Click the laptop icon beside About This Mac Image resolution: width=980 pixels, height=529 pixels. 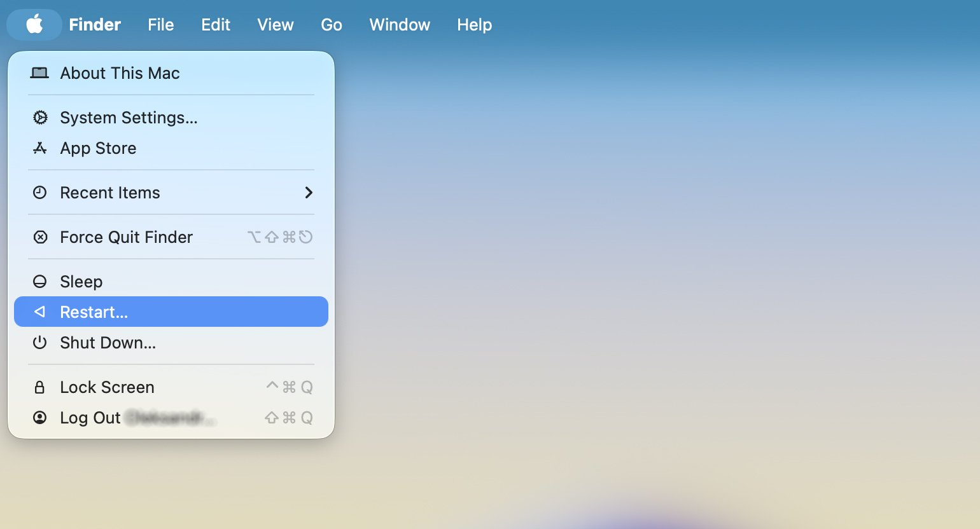(39, 73)
